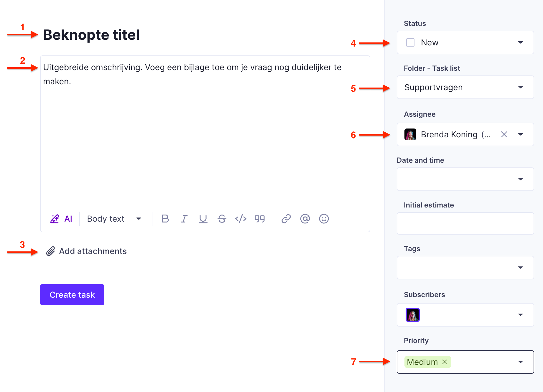This screenshot has width=543, height=392.
Task: Open the emoji picker
Action: coord(324,219)
